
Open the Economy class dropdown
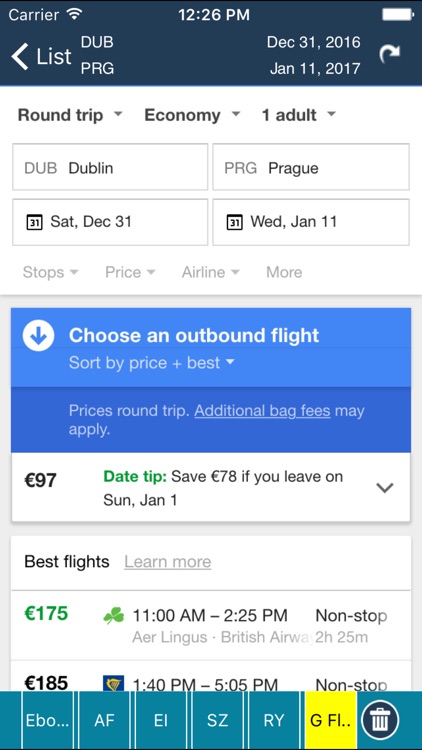(x=192, y=115)
